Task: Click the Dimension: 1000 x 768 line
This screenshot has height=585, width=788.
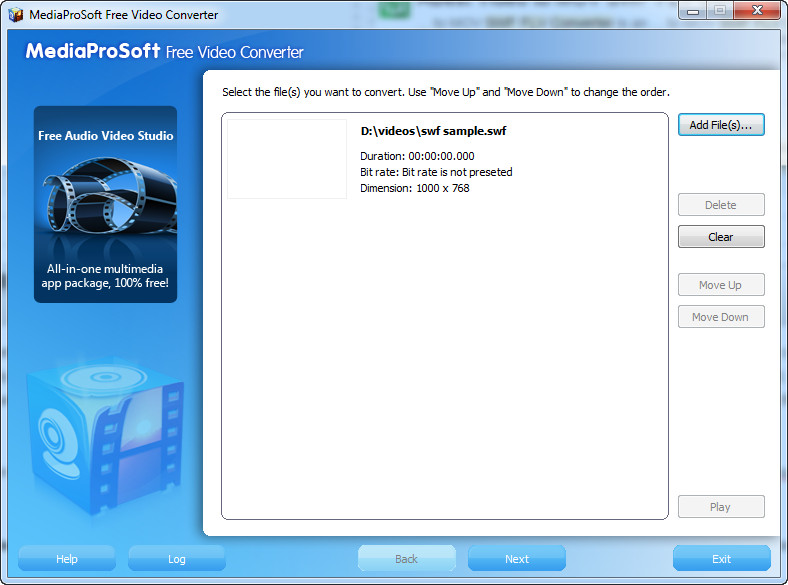Action: coord(415,188)
